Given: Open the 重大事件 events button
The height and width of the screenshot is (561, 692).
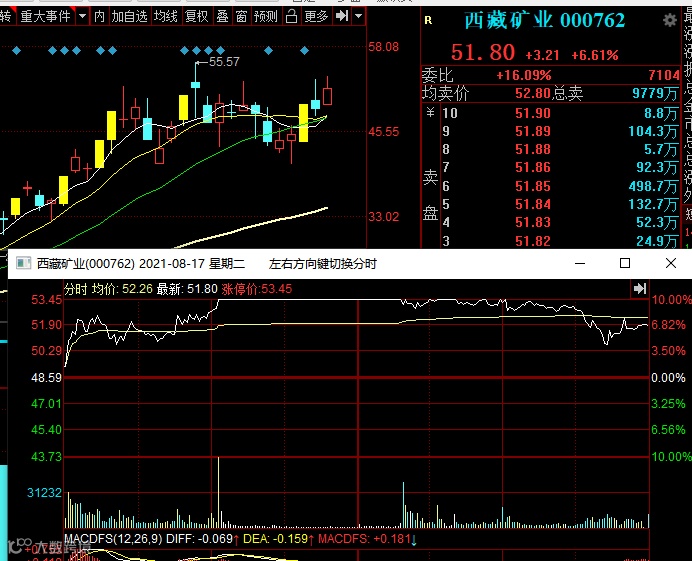Looking at the screenshot, I should pos(45,17).
